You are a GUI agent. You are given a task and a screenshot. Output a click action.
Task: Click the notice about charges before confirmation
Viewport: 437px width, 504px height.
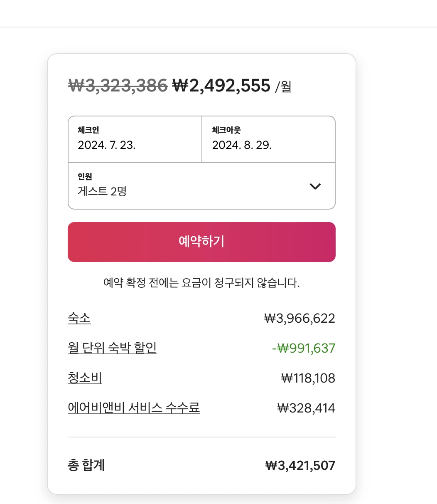pyautogui.click(x=201, y=283)
